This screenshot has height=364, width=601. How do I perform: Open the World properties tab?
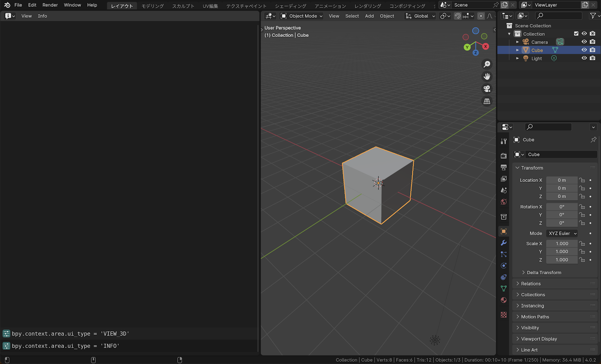pos(504,202)
